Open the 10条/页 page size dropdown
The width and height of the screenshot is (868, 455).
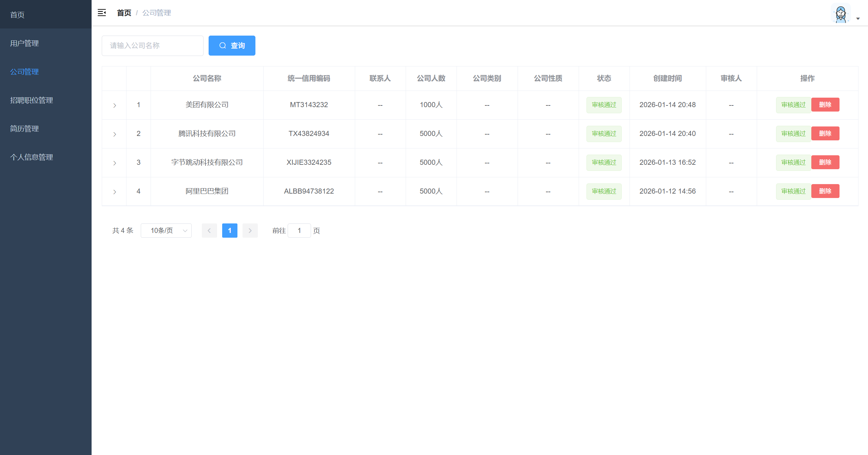click(166, 231)
